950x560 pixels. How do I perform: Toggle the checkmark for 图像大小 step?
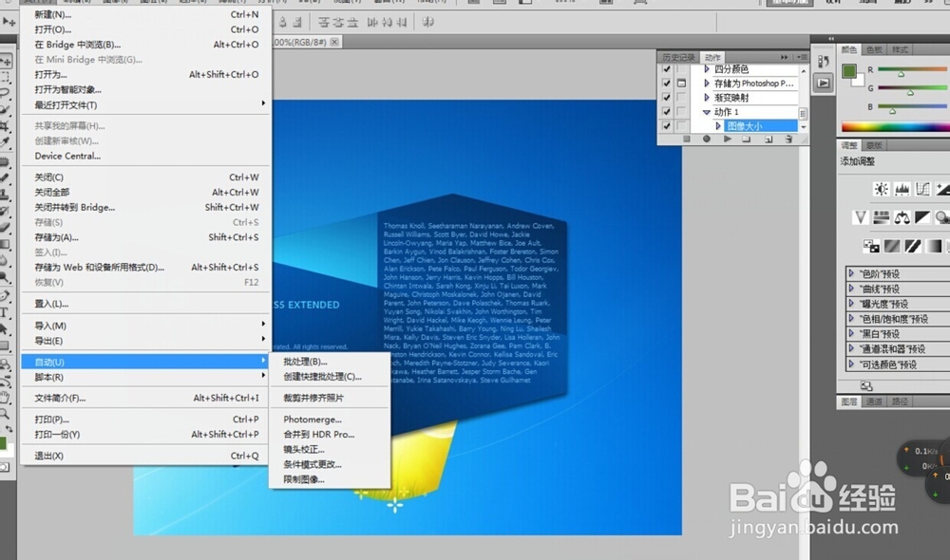pyautogui.click(x=667, y=126)
